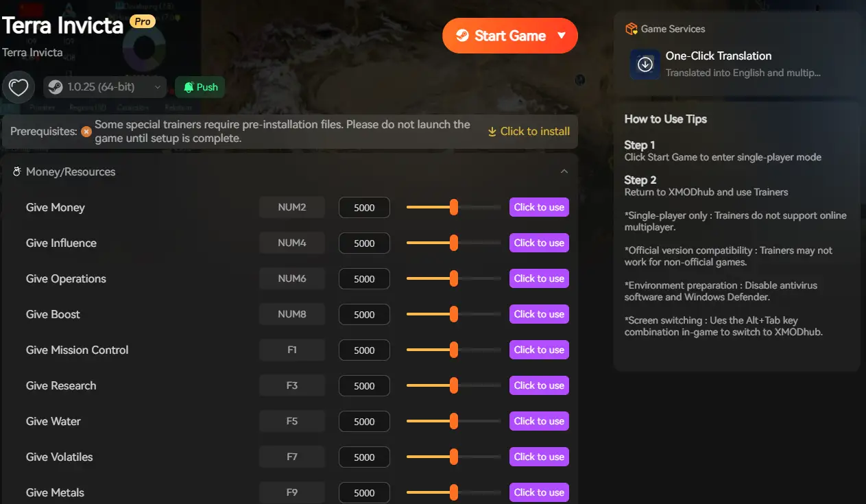Click the Money/Resources category icon
Screen dimensions: 866x504
click(17, 172)
